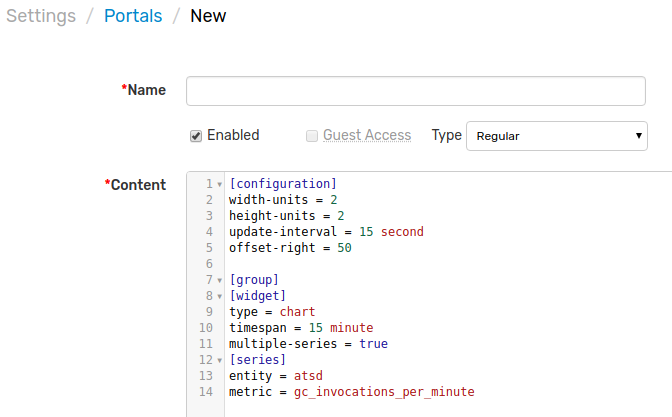672x417 pixels.
Task: Click line number 14 in the gutter
Action: (x=206, y=392)
